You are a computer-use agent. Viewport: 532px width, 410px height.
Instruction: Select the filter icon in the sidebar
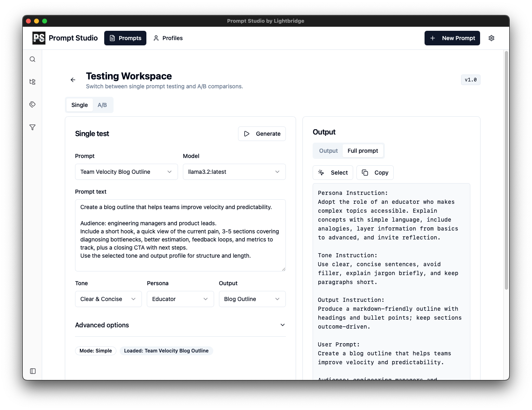[32, 127]
